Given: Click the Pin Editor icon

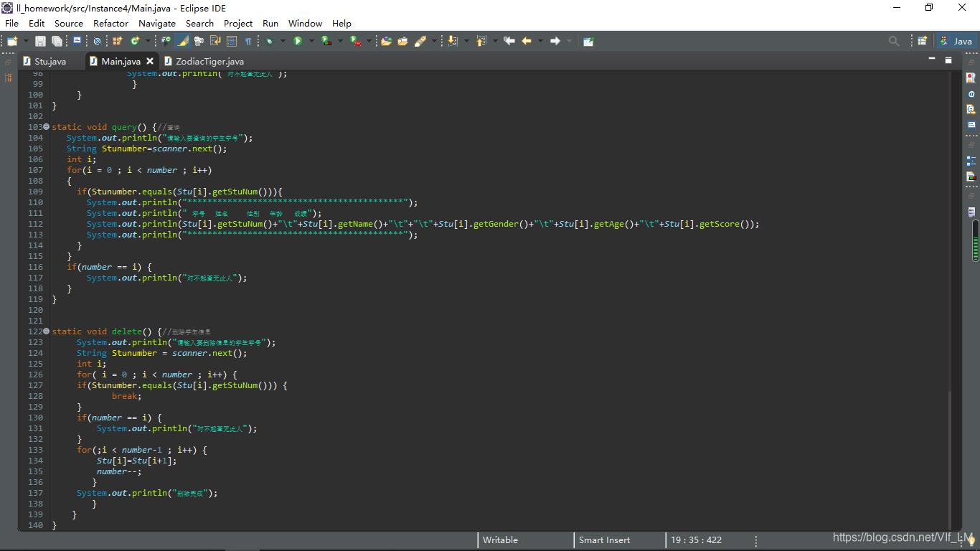Looking at the screenshot, I should 588,41.
